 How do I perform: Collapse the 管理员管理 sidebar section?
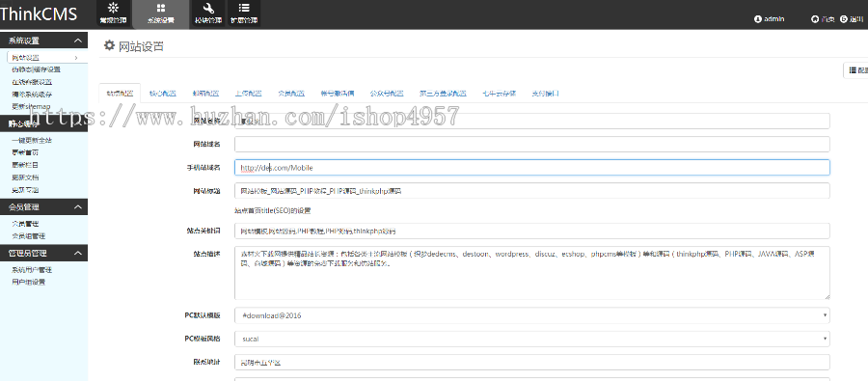(x=78, y=253)
